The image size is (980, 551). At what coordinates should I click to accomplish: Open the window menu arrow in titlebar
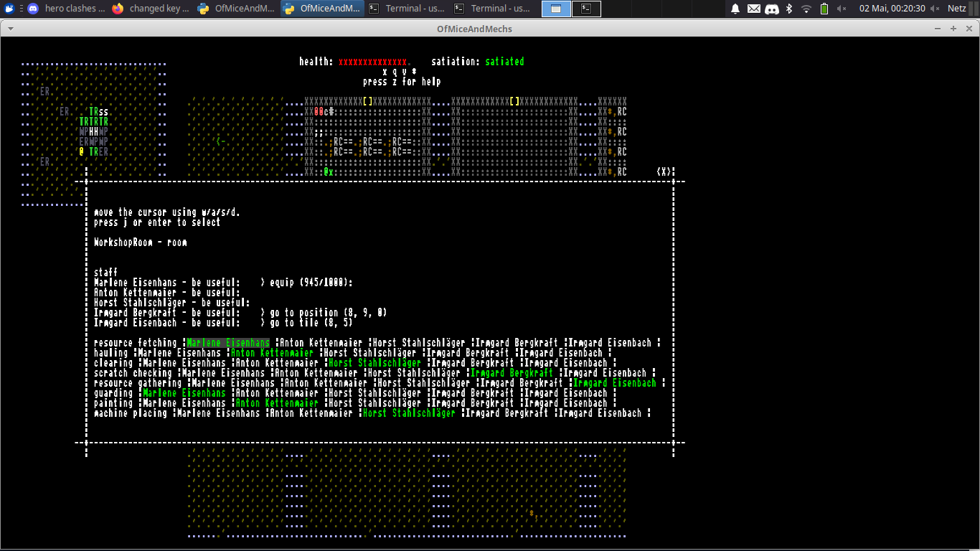(x=9, y=29)
